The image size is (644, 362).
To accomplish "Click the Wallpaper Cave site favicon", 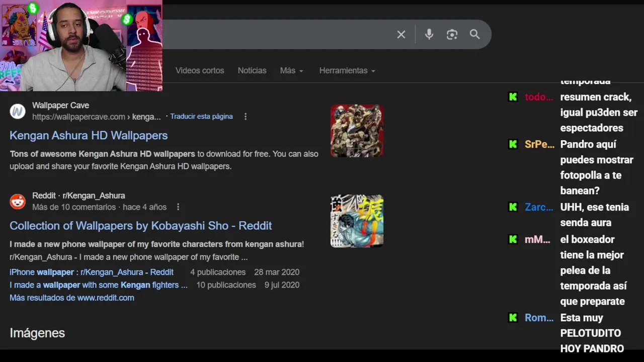I will pyautogui.click(x=18, y=111).
